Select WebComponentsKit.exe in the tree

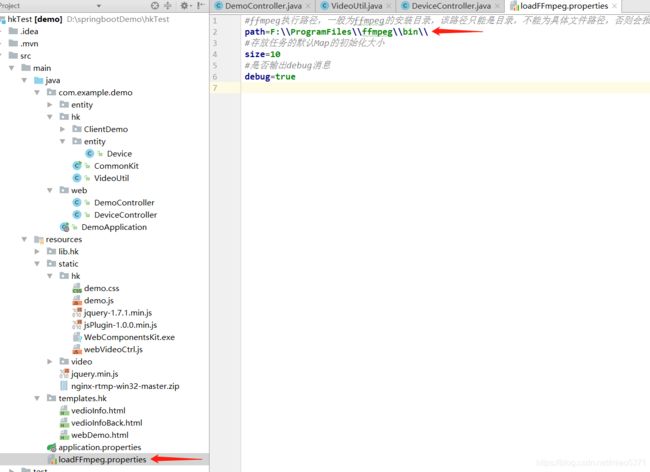[128, 337]
